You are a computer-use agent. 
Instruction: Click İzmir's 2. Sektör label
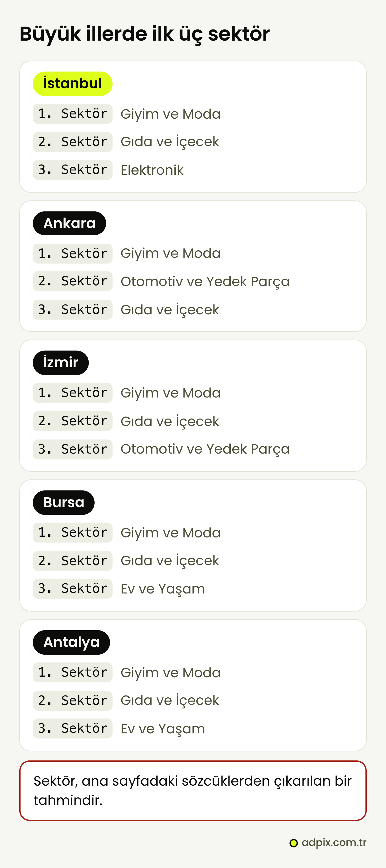[x=73, y=421]
